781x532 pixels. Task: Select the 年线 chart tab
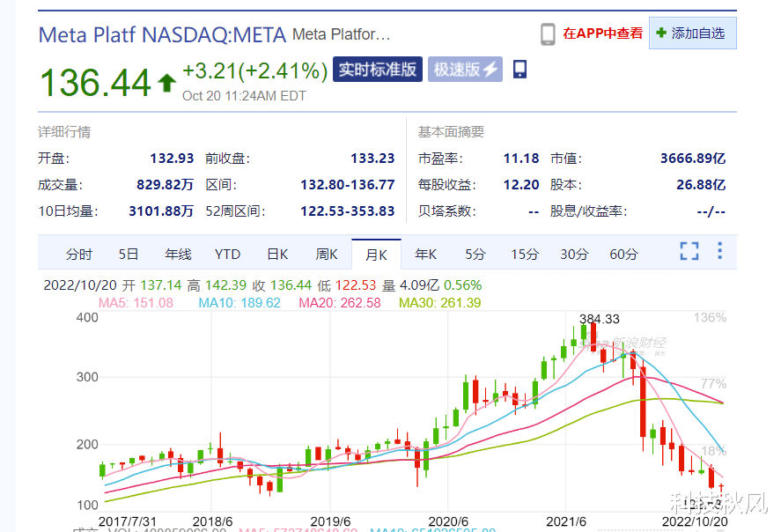[178, 255]
